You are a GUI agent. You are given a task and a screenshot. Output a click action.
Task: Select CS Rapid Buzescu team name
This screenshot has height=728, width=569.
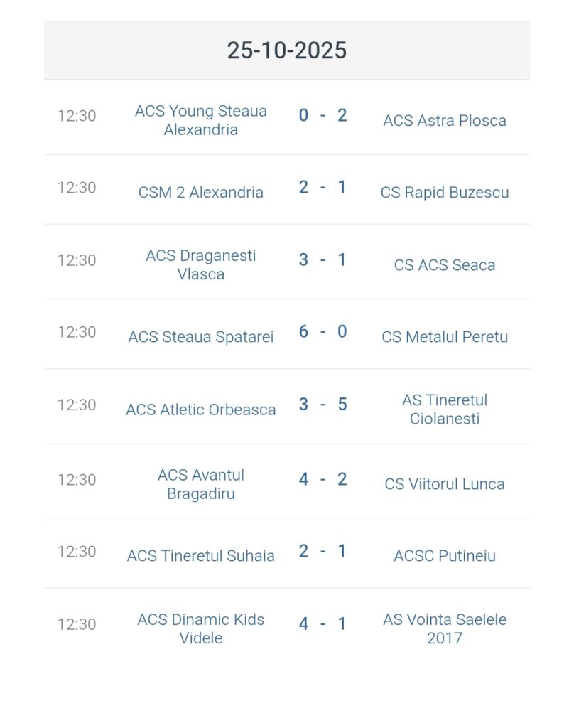pos(445,192)
